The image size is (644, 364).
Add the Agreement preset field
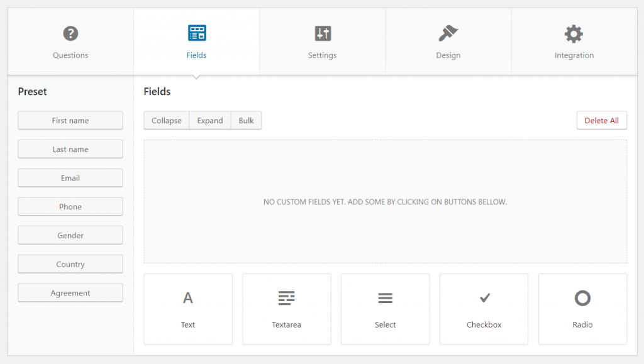click(70, 292)
